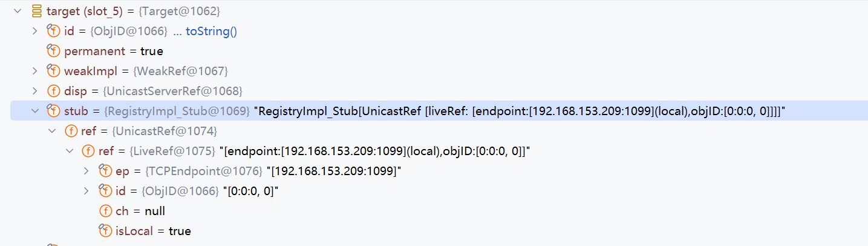Screen dimensions: 868x246
Task: Collapse the ref LiveRef@1075 node
Action: 70,151
